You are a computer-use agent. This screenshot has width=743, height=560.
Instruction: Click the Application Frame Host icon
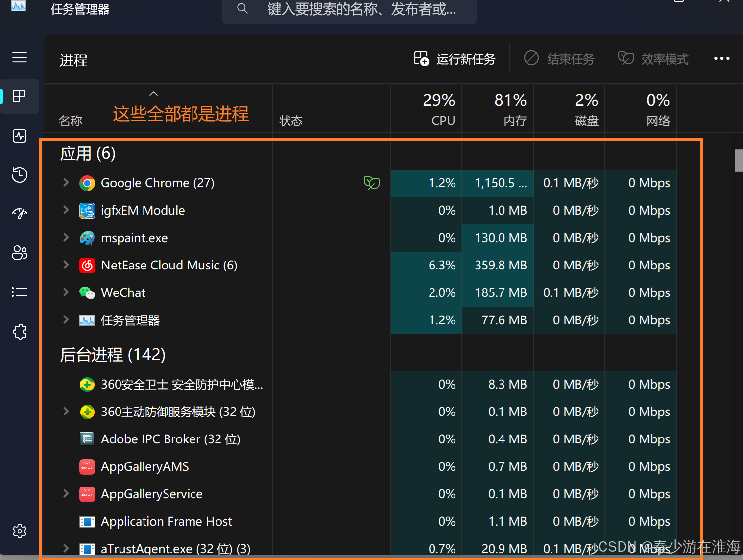[87, 522]
